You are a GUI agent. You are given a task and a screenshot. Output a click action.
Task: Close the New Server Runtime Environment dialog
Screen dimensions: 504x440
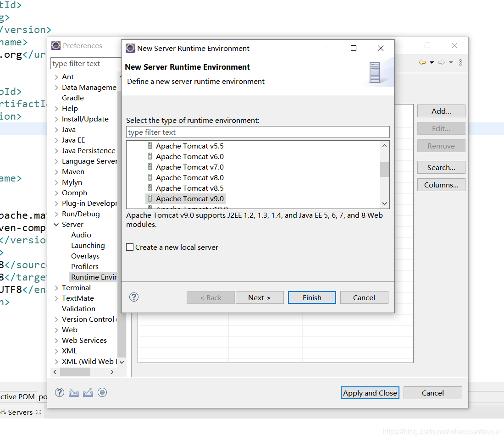point(381,48)
